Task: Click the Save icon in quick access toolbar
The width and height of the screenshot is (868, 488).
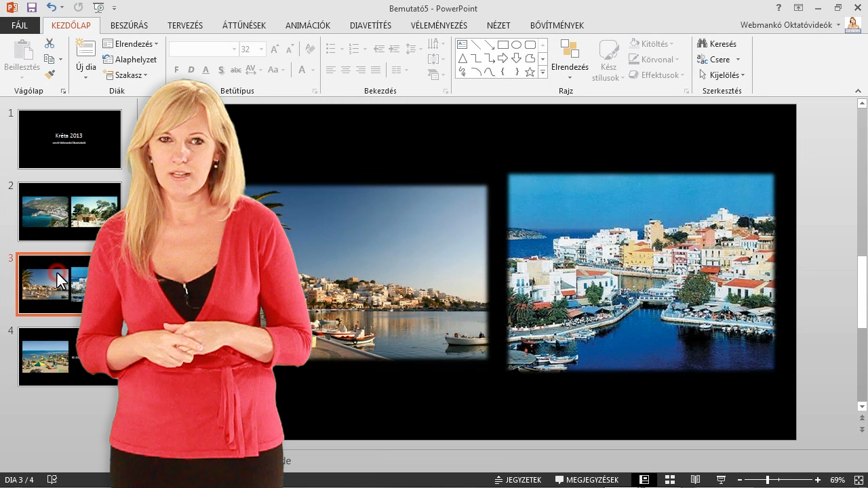Action: coord(32,8)
